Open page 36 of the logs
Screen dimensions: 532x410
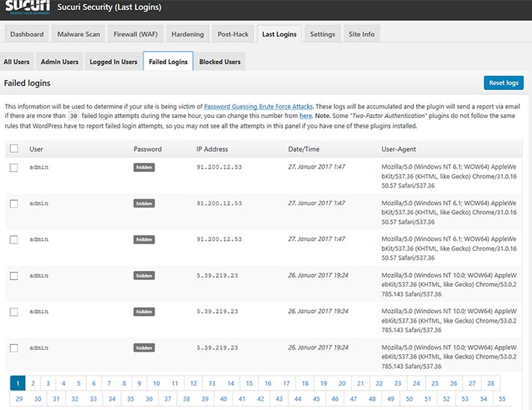149,399
